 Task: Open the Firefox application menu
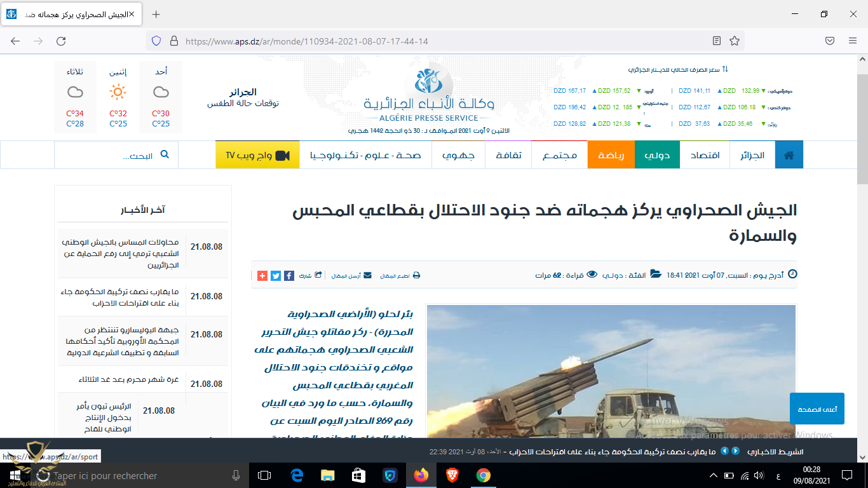pyautogui.click(x=853, y=41)
